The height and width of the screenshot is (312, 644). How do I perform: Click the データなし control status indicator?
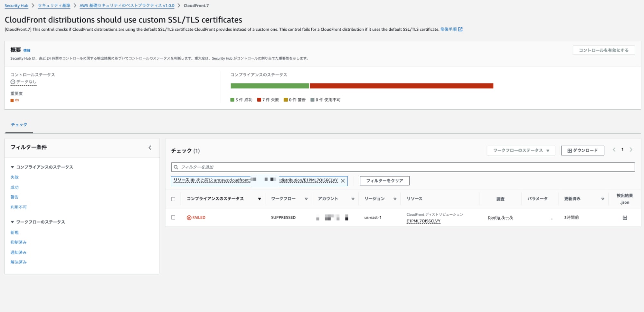24,82
